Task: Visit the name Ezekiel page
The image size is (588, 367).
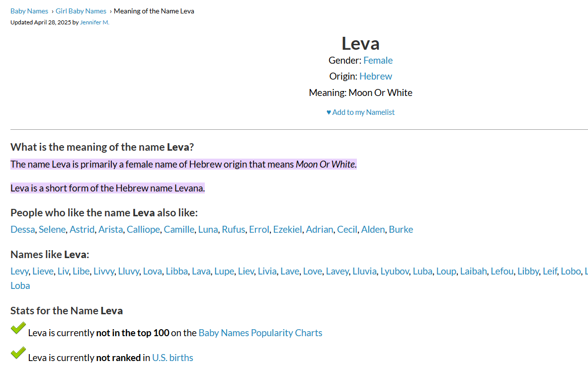Action: point(287,229)
